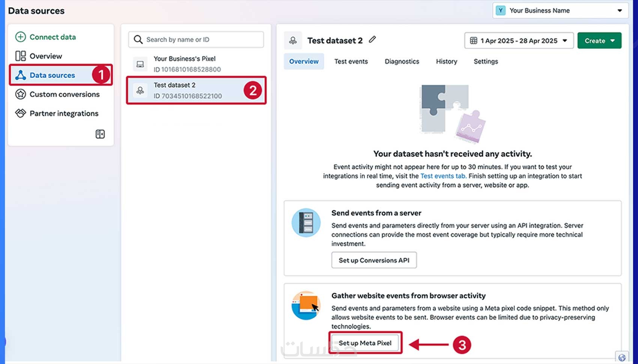Click the laptop icon for Your Business's Pixel
The image size is (638, 364).
pyautogui.click(x=140, y=64)
